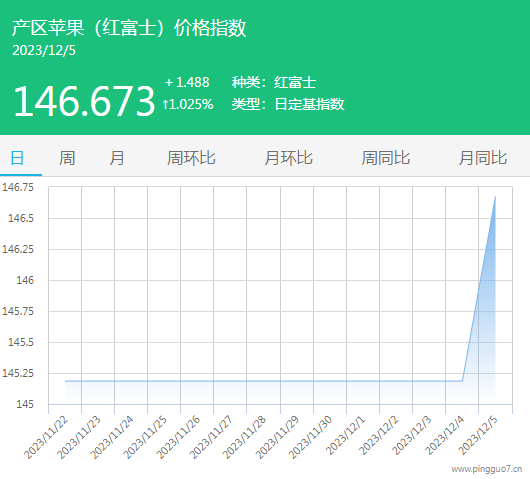Click the 种类: 红富士 label

(x=274, y=82)
